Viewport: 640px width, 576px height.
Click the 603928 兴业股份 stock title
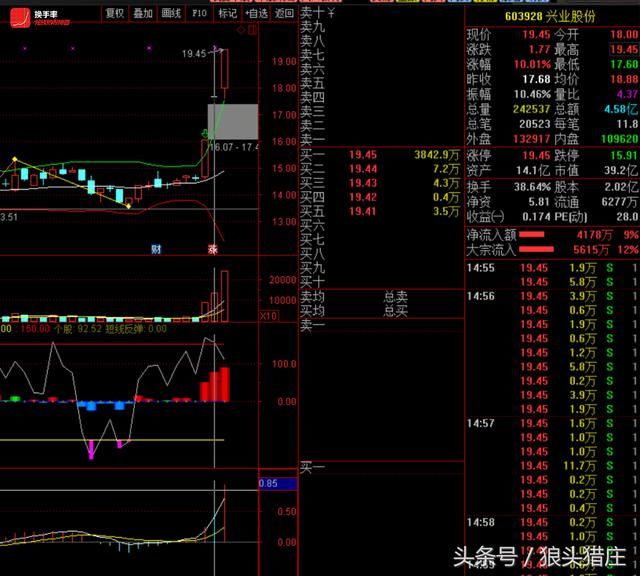pyautogui.click(x=552, y=15)
